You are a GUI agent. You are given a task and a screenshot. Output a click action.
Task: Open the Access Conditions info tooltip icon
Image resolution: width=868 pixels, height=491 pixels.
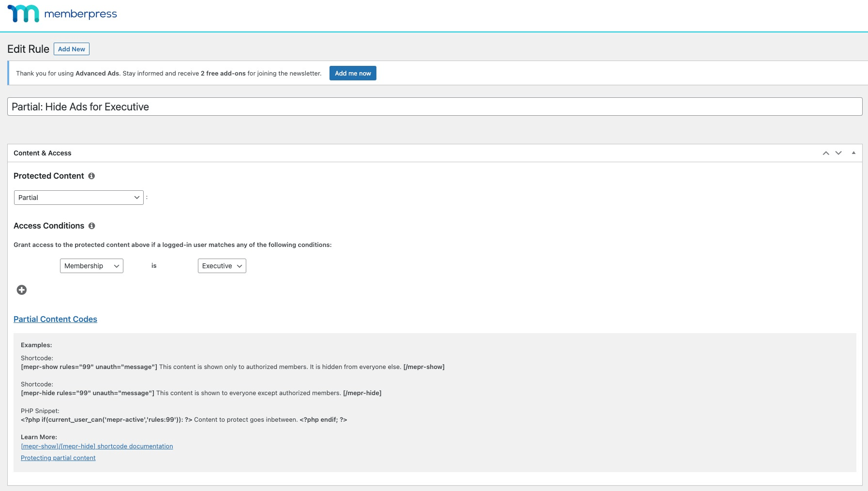tap(92, 226)
